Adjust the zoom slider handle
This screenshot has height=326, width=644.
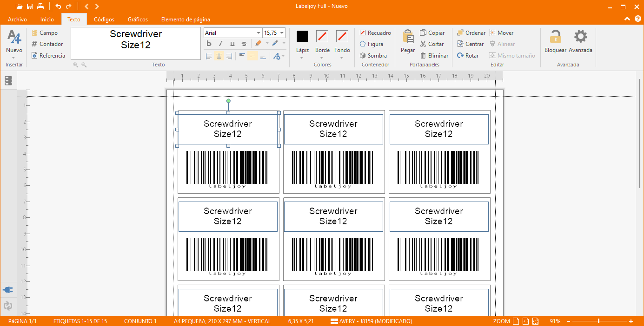pyautogui.click(x=598, y=321)
